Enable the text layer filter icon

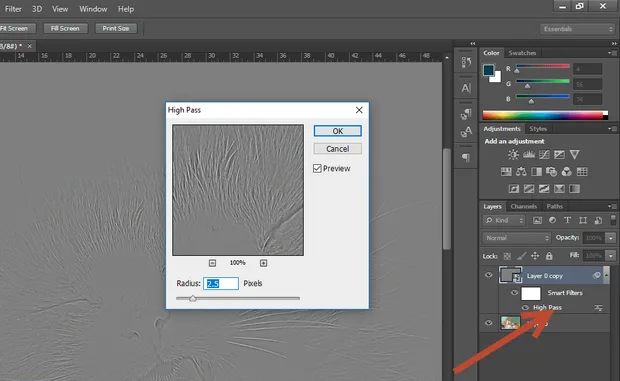click(567, 220)
